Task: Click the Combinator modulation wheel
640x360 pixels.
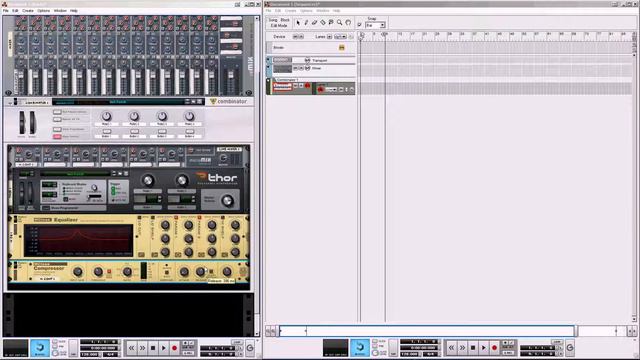Action: (32, 122)
